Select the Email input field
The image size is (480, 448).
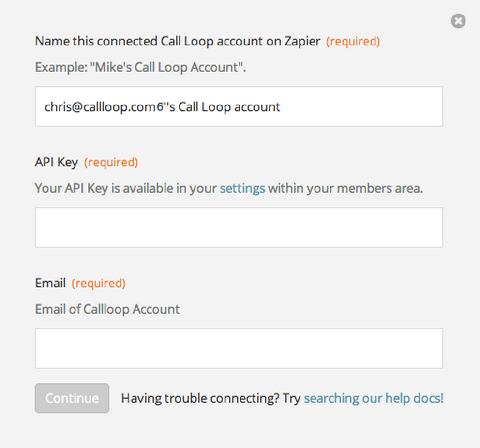coord(239,348)
